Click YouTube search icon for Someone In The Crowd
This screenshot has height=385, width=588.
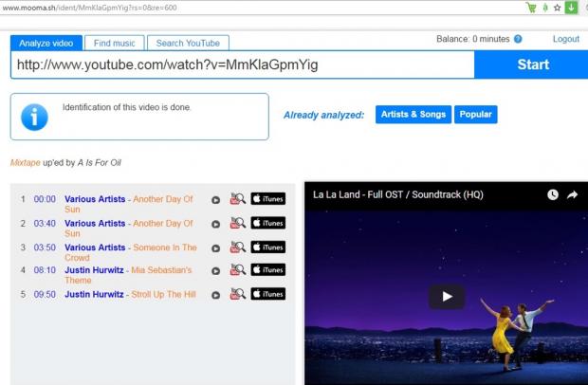click(237, 247)
